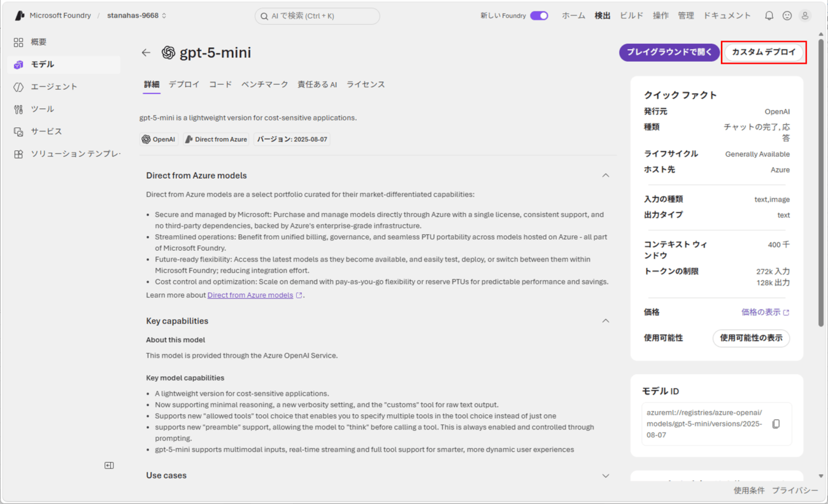
Task: Switch to the コード tab
Action: click(x=220, y=84)
